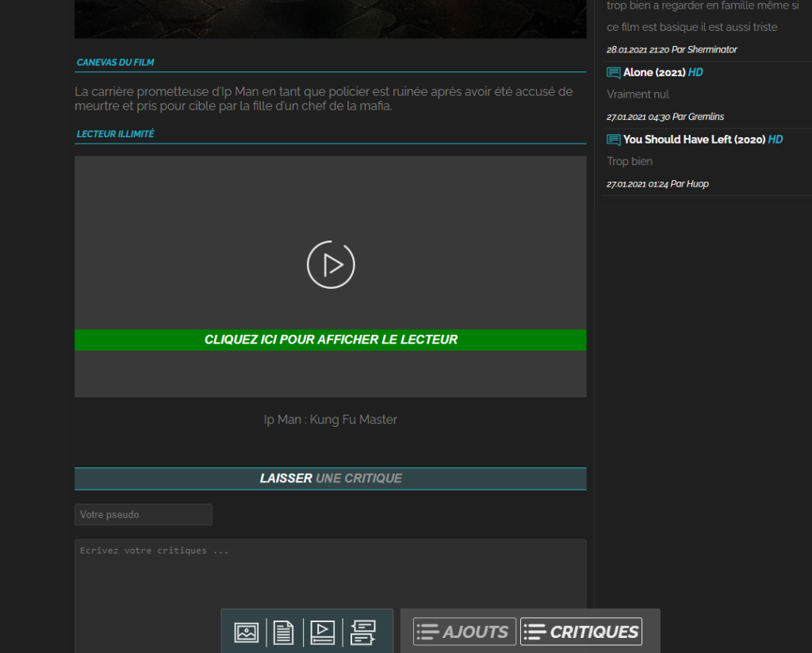This screenshot has height=653, width=812.
Task: Click the 'Lecteur illimité' section heading
Action: tap(116, 134)
